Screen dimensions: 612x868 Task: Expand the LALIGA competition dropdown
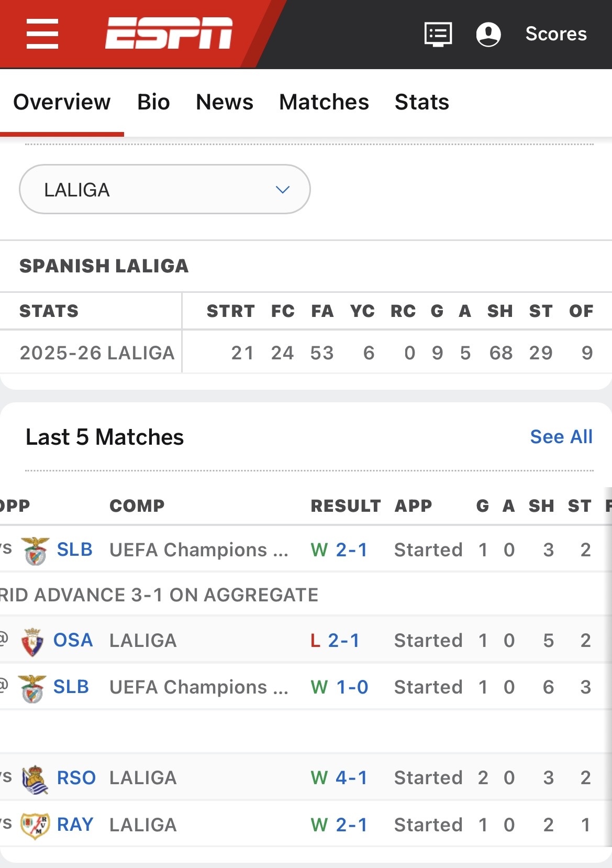164,190
